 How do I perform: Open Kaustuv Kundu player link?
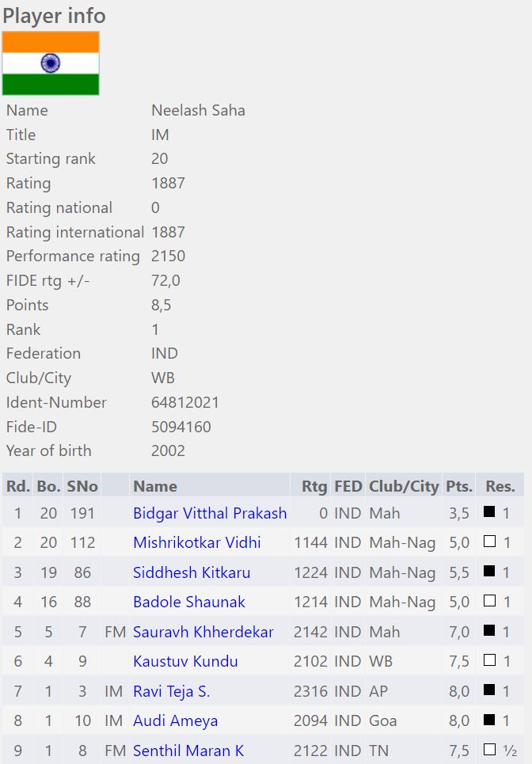click(185, 662)
